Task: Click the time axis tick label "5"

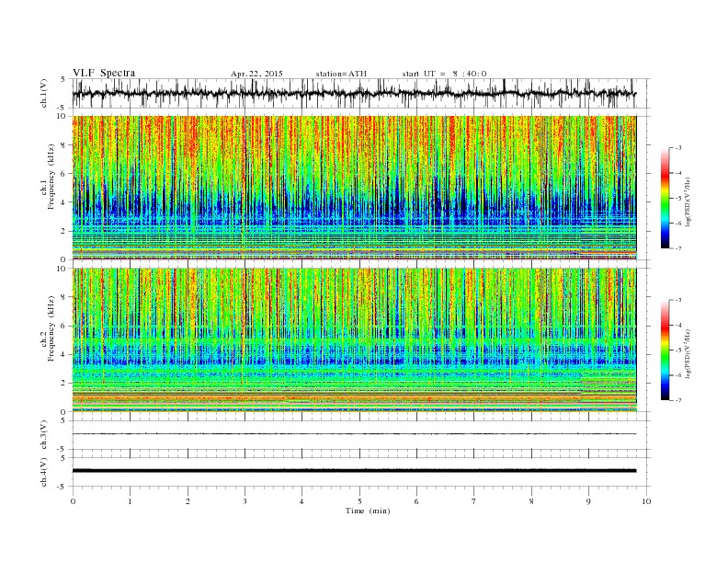Action: 359,501
